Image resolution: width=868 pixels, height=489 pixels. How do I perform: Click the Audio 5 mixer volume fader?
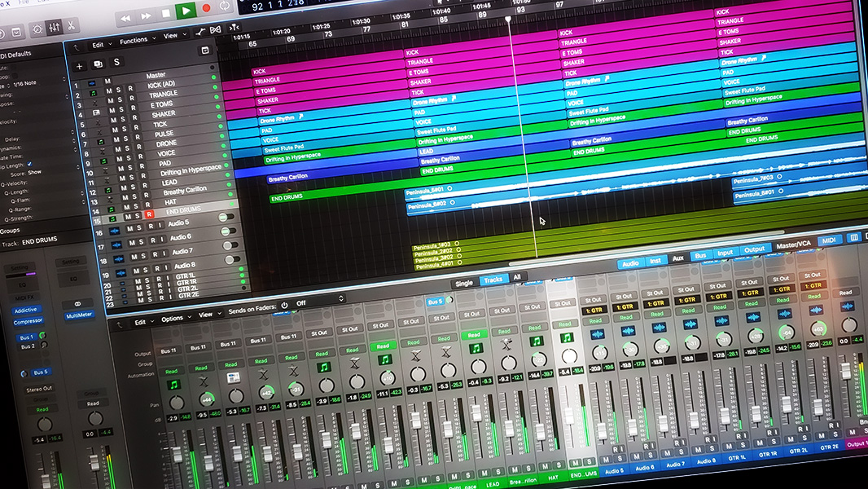point(602,430)
